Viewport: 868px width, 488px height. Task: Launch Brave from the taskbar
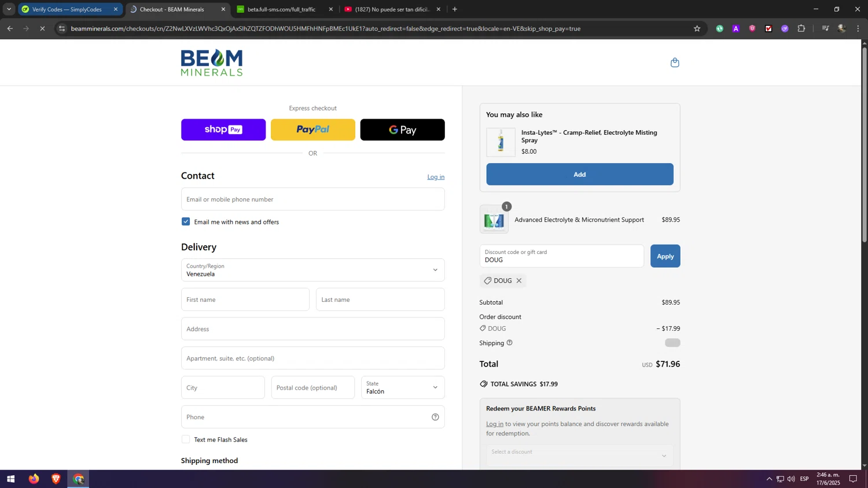pos(56,479)
